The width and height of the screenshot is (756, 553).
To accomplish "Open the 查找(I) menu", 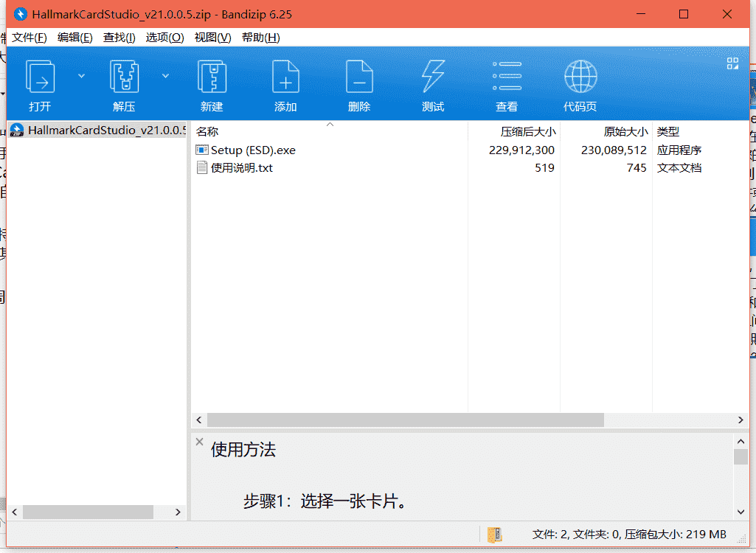I will tap(119, 38).
